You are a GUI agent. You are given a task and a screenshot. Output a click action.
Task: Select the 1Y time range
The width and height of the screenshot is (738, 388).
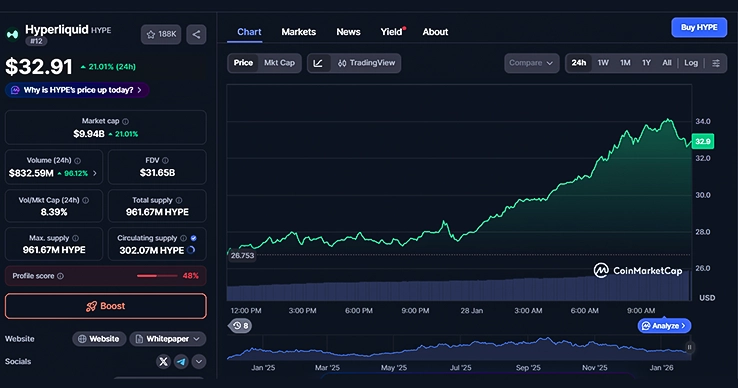click(x=647, y=63)
